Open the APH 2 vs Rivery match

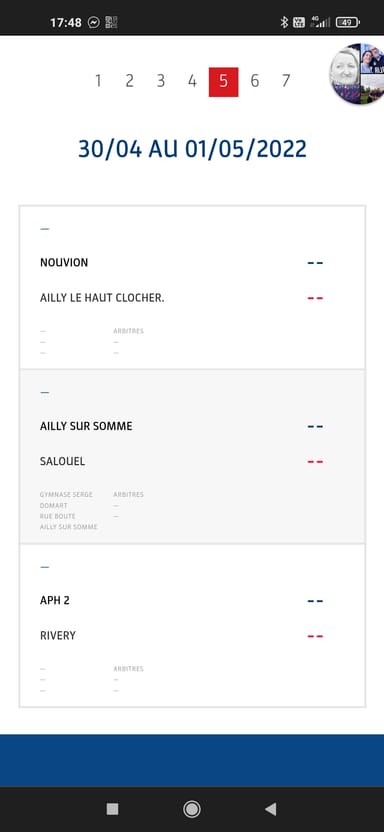pyautogui.click(x=192, y=626)
